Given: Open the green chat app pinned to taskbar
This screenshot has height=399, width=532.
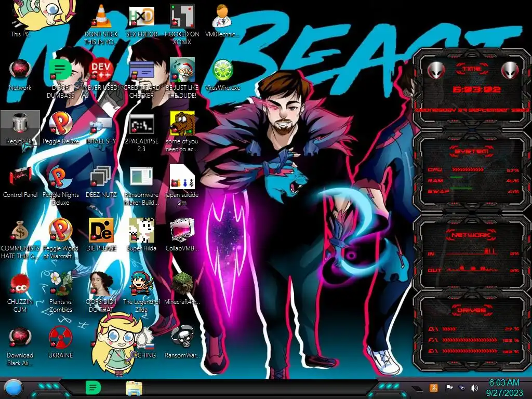Looking at the screenshot, I should point(93,388).
